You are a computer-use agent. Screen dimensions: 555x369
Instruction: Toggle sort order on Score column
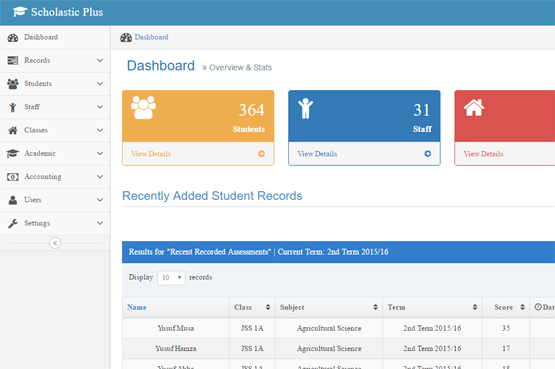click(522, 307)
